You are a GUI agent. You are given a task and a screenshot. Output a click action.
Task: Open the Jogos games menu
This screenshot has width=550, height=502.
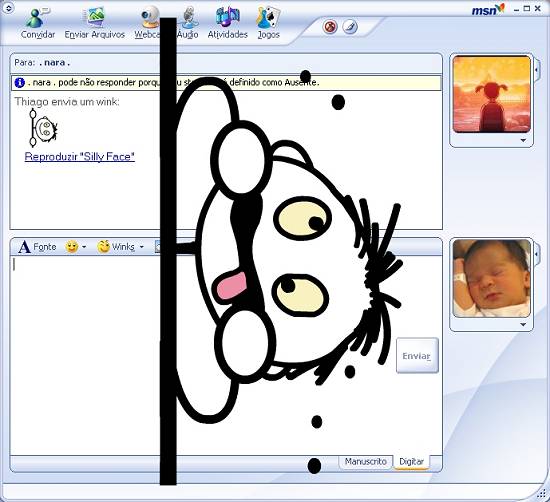(268, 23)
